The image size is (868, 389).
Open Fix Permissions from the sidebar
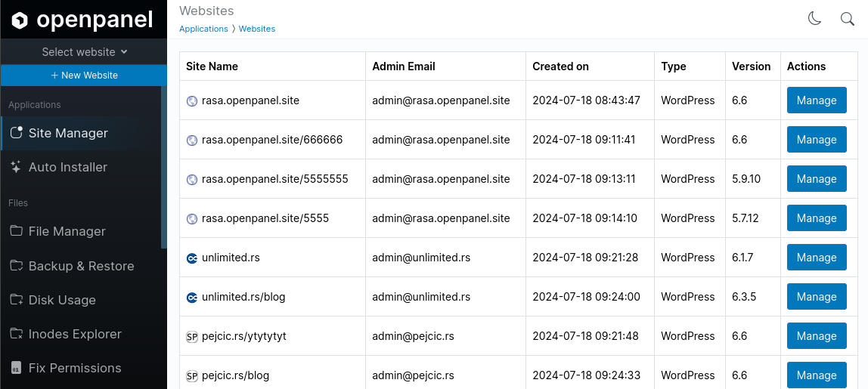point(82,368)
